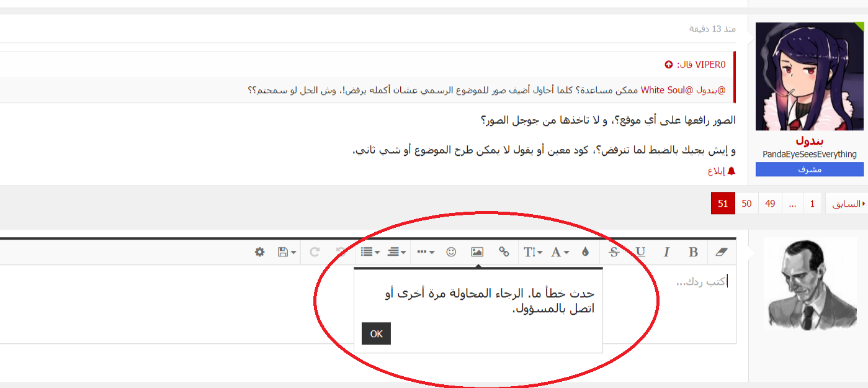
Task: Open the list type dropdown
Action: coord(370,252)
